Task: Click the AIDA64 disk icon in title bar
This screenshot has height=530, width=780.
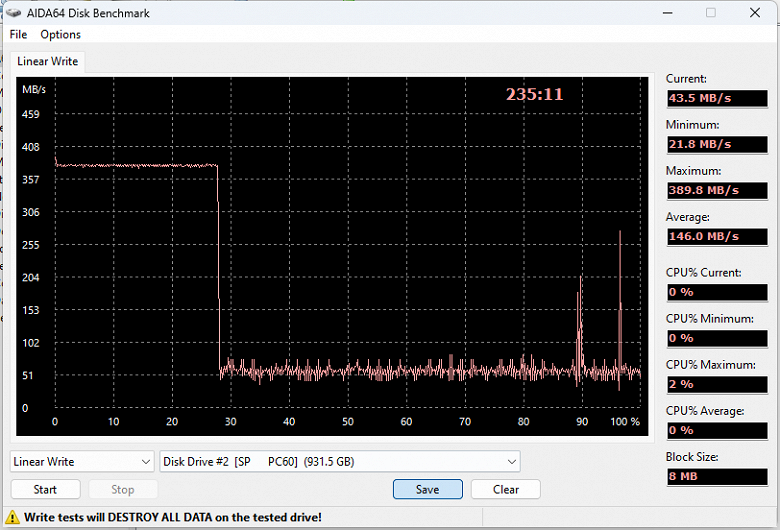Action: click(13, 12)
